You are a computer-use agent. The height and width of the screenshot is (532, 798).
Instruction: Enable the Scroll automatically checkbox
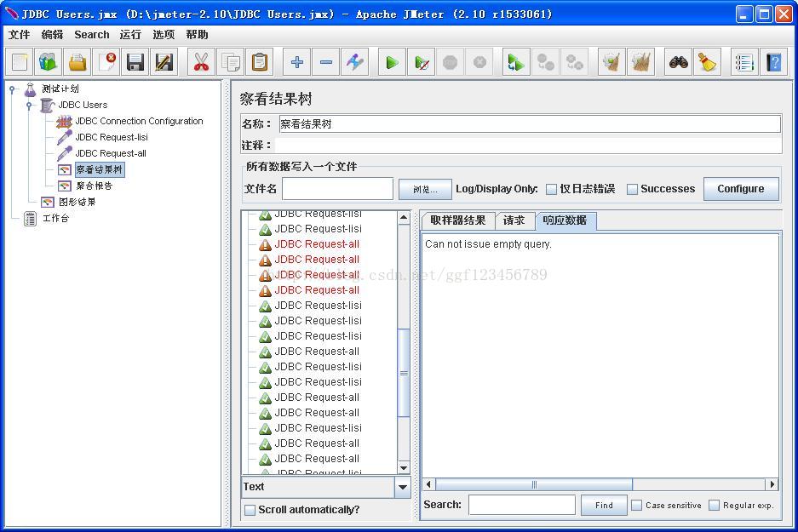click(x=250, y=510)
